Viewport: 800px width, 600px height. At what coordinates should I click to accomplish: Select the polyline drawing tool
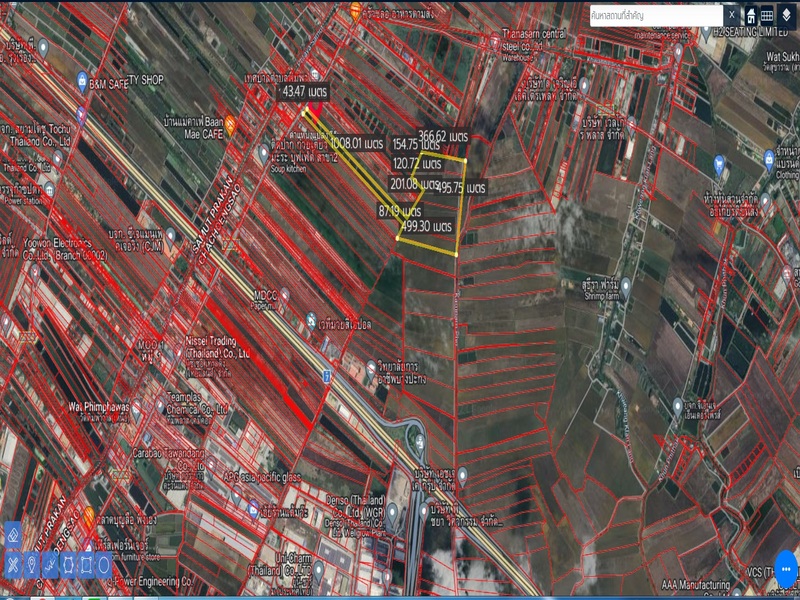tap(49, 566)
